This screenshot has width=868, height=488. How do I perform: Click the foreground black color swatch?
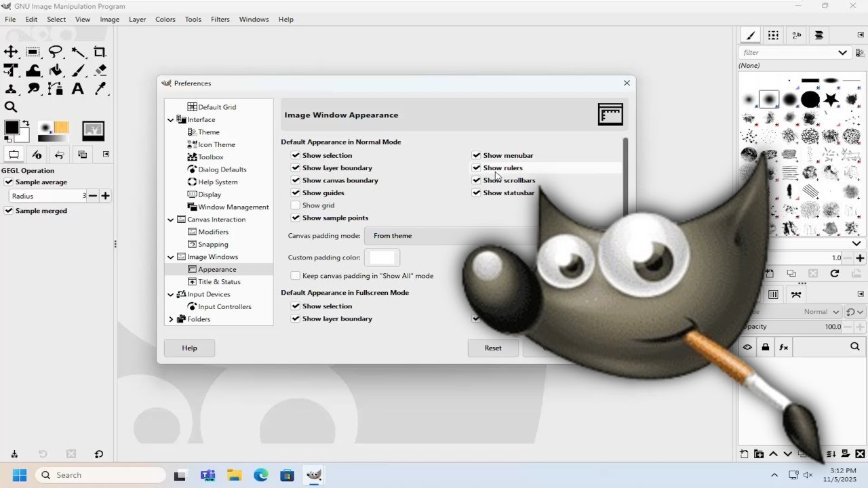point(12,127)
